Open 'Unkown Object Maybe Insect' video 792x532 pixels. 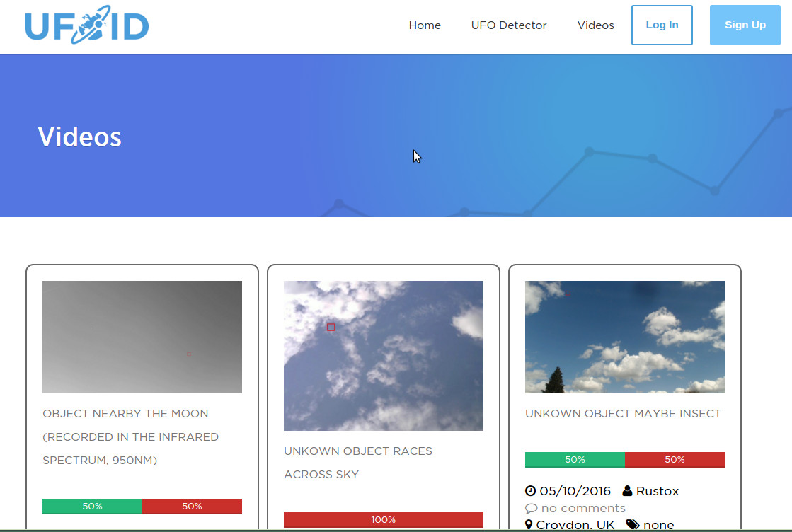624,413
